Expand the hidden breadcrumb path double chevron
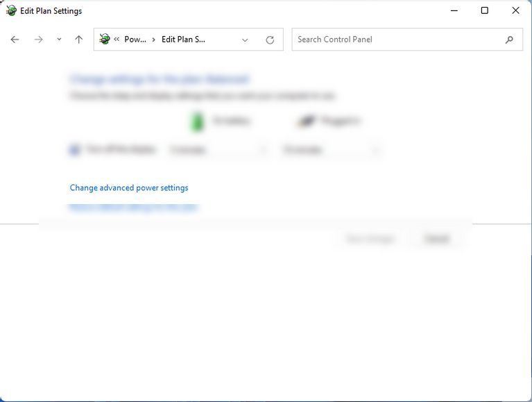 coord(117,40)
